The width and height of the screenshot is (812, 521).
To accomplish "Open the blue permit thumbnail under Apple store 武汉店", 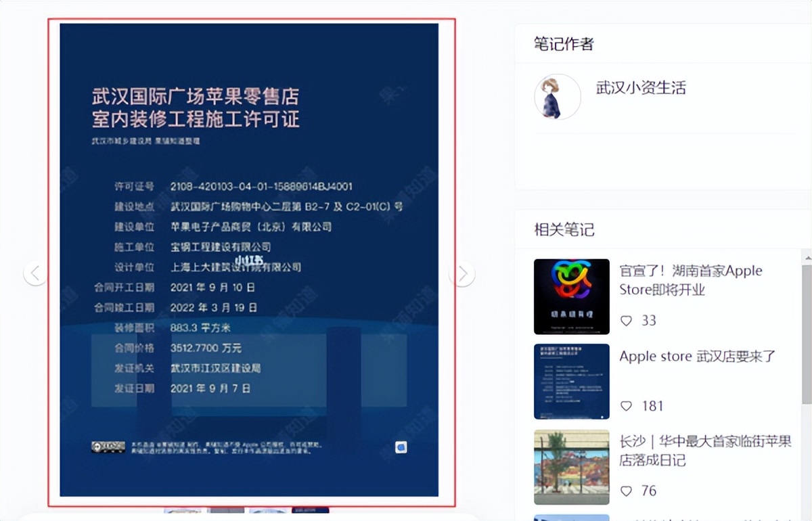I will (x=571, y=381).
